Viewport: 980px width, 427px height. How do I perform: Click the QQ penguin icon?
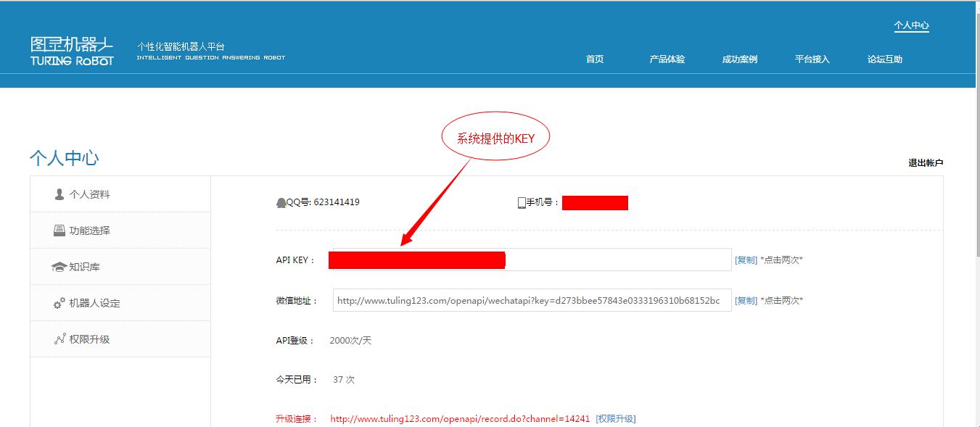[x=281, y=202]
